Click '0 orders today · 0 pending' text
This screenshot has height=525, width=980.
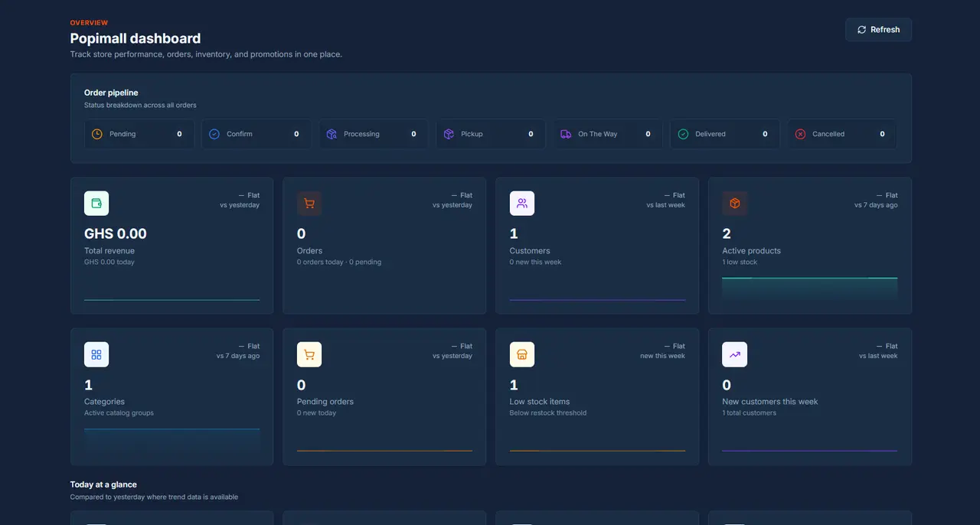pyautogui.click(x=339, y=262)
